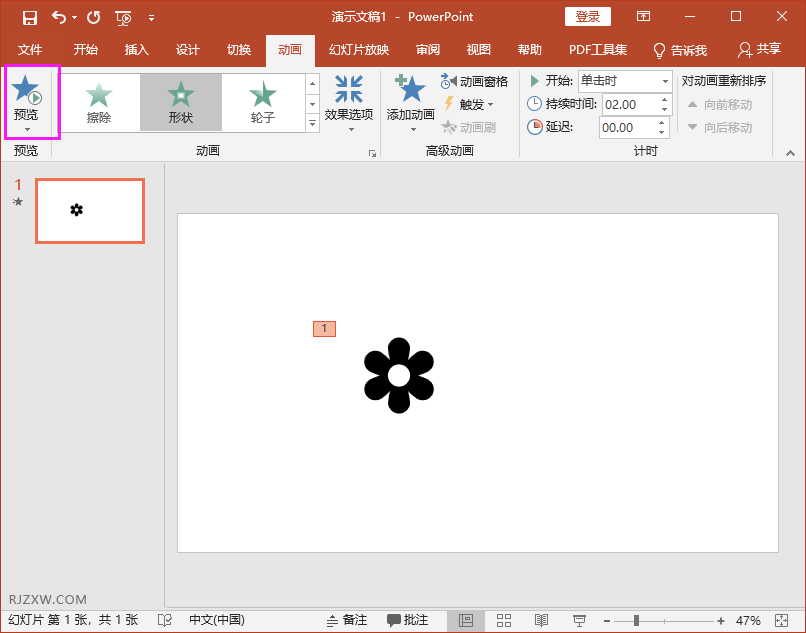Switch to slide sorter view icon
This screenshot has height=633, width=806.
point(504,620)
